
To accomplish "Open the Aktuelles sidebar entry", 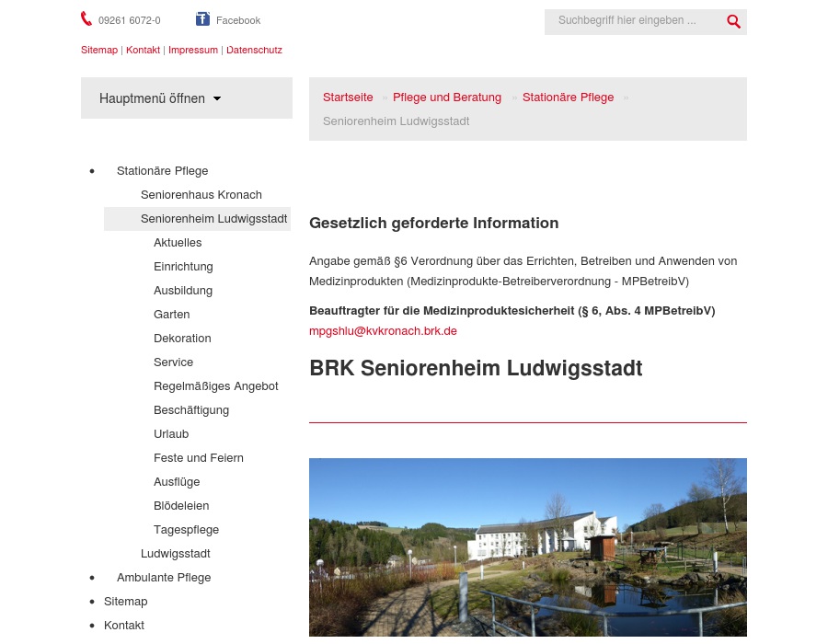I will point(178,242).
